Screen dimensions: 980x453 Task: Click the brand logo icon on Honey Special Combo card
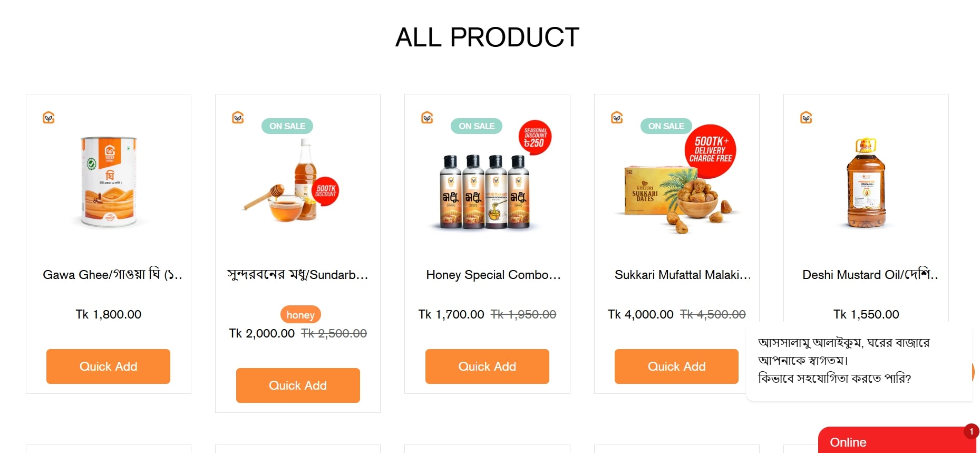[x=427, y=118]
